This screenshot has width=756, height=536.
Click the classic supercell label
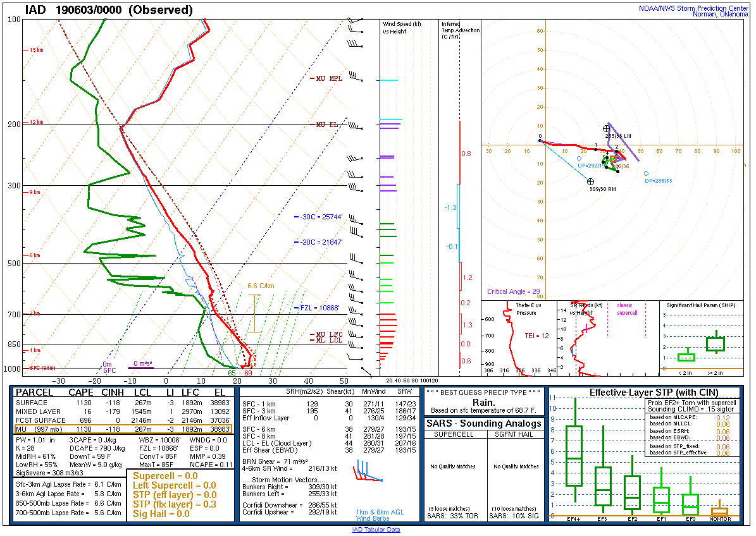627,308
